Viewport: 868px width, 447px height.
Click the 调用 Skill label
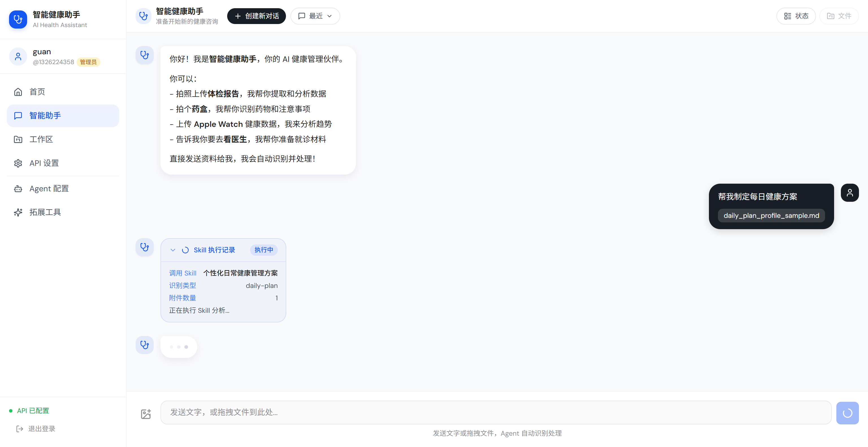(x=183, y=273)
